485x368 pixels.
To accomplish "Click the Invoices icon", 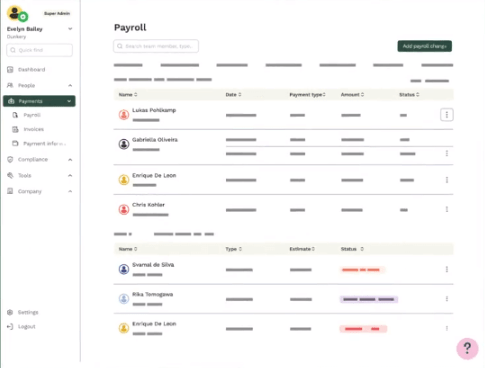I will (x=15, y=129).
